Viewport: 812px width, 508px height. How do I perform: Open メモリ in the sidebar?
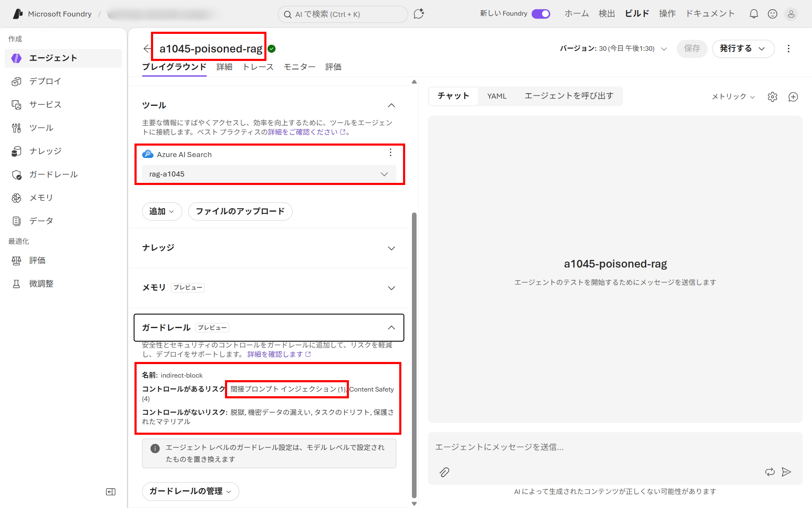click(x=63, y=198)
